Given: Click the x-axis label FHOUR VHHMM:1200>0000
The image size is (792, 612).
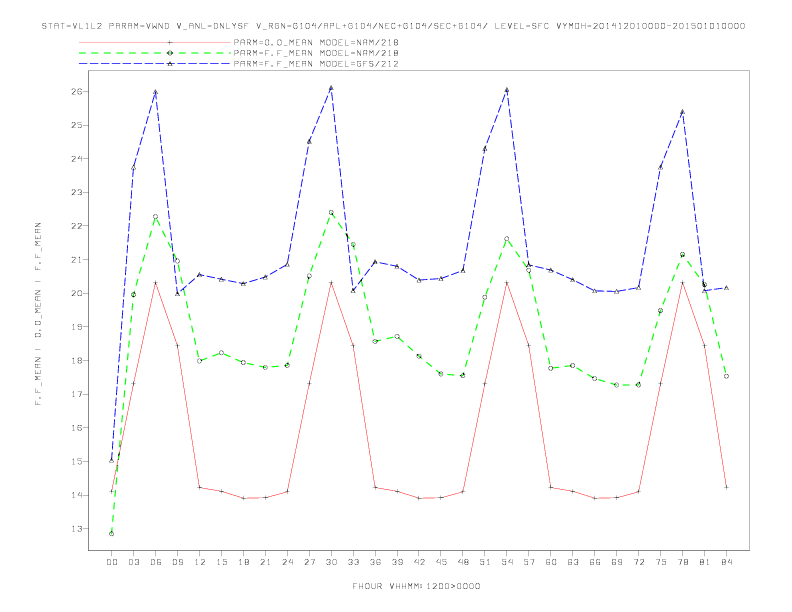Looking at the screenshot, I should point(416,586).
